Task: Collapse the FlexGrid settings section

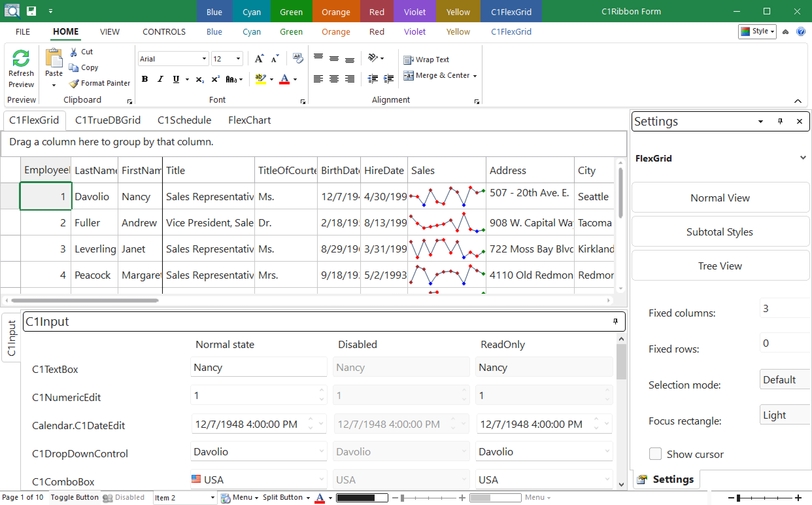Action: coord(803,158)
